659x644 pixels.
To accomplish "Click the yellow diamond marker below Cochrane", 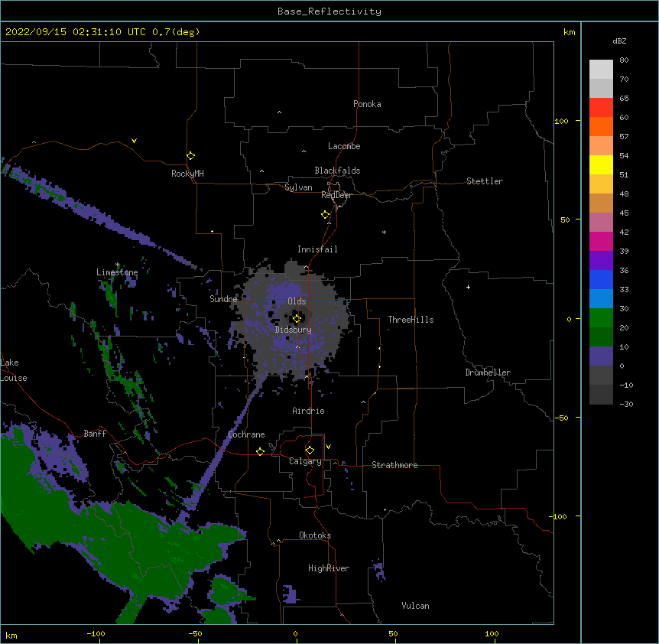I will point(260,451).
